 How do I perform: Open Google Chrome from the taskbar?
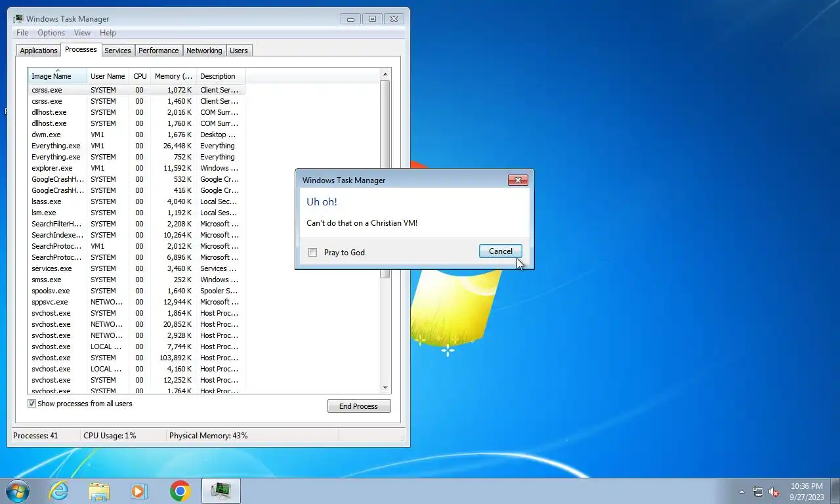tap(180, 491)
